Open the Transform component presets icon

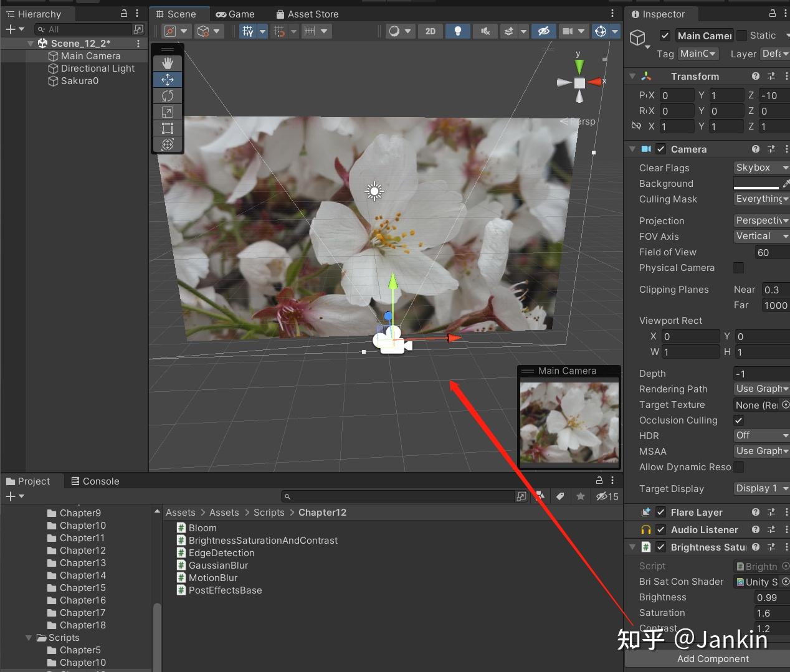[771, 76]
